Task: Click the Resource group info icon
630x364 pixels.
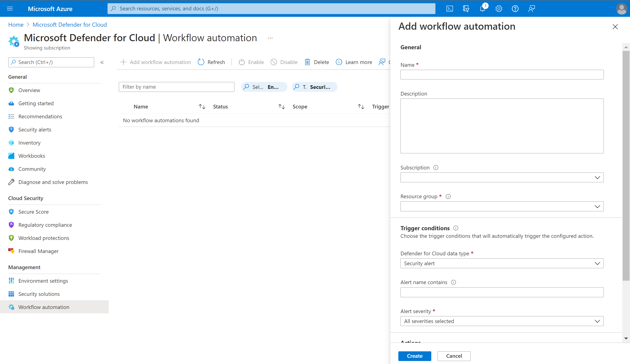Action: click(x=448, y=196)
